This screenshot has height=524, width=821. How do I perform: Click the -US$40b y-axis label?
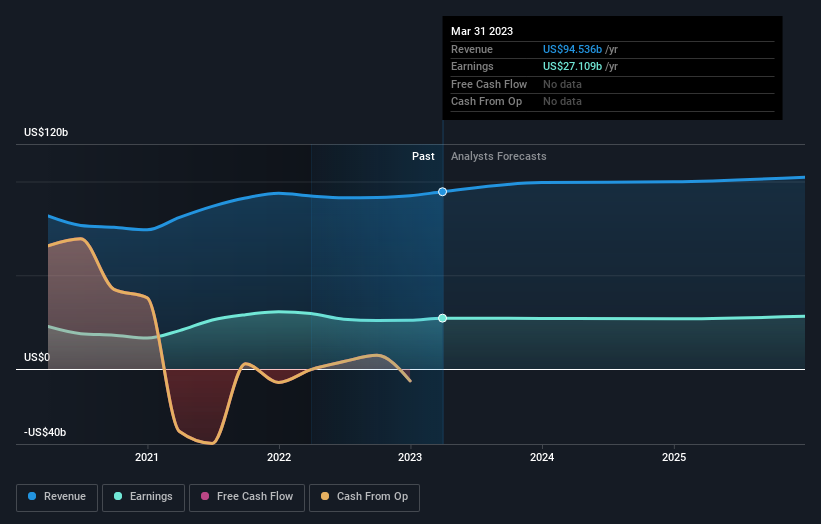tap(45, 432)
